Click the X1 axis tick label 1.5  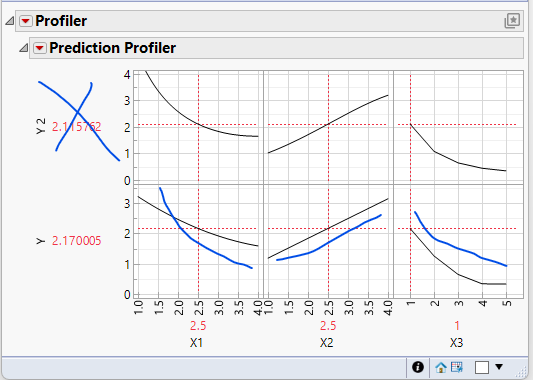click(159, 308)
